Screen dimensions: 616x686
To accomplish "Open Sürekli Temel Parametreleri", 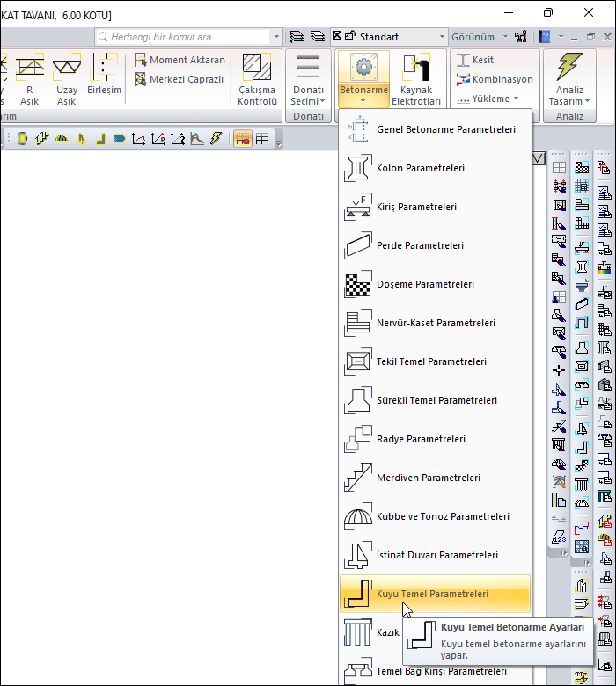I will point(436,400).
